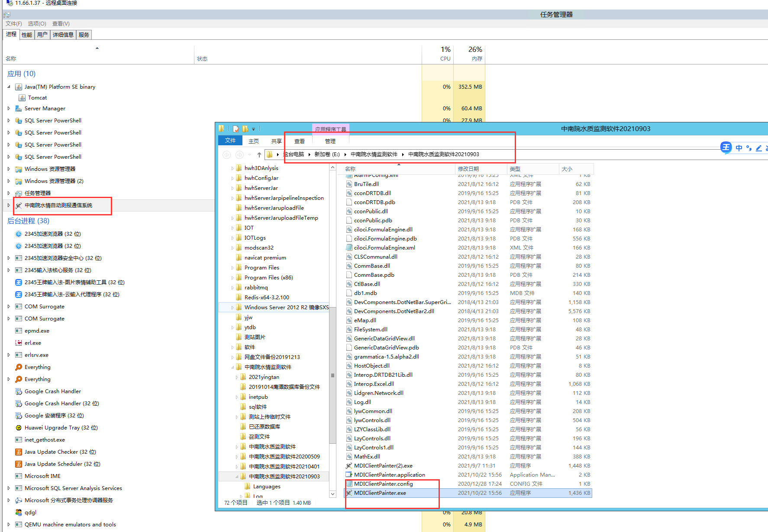Sort files by the 类型 column header
The width and height of the screenshot is (768, 532).
click(533, 169)
